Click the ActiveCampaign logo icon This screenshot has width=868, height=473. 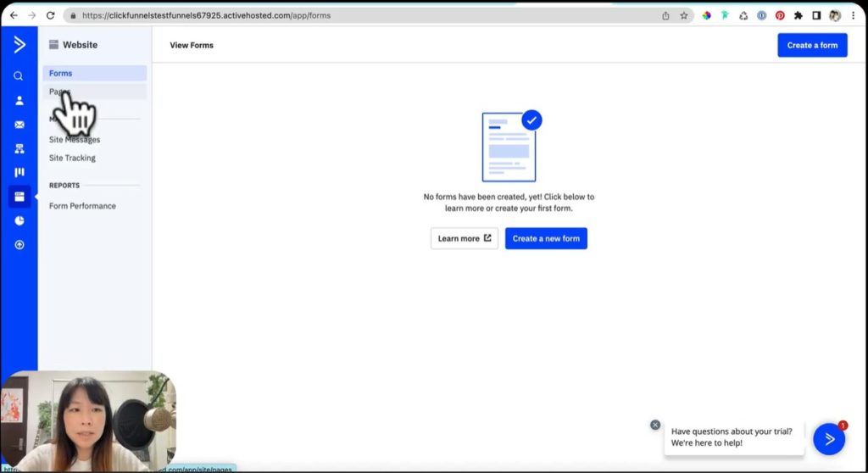click(x=19, y=45)
